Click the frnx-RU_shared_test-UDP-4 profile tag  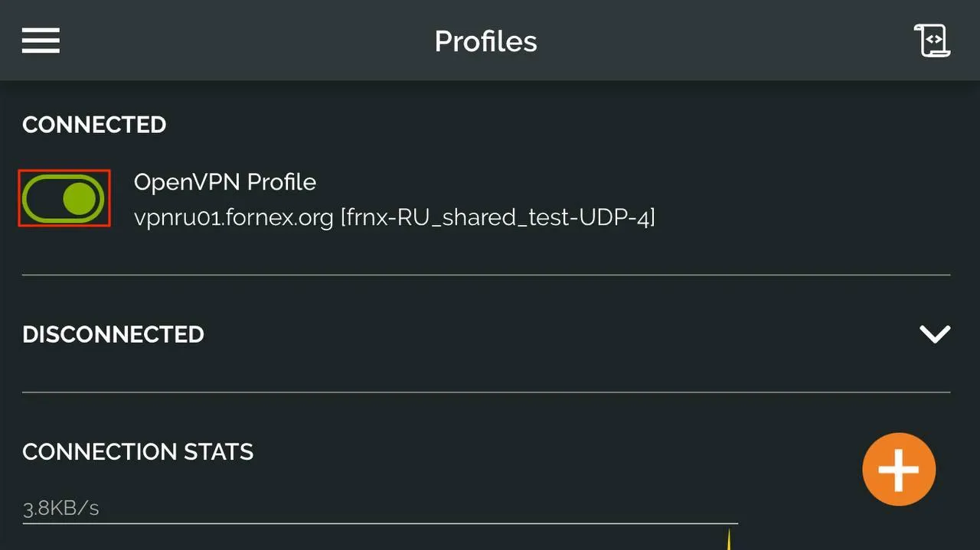[498, 217]
